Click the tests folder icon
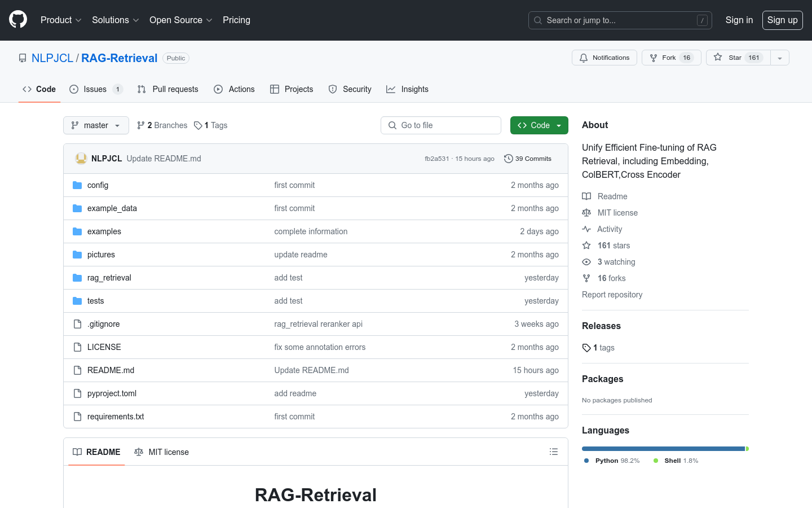Image resolution: width=812 pixels, height=508 pixels. 77,301
